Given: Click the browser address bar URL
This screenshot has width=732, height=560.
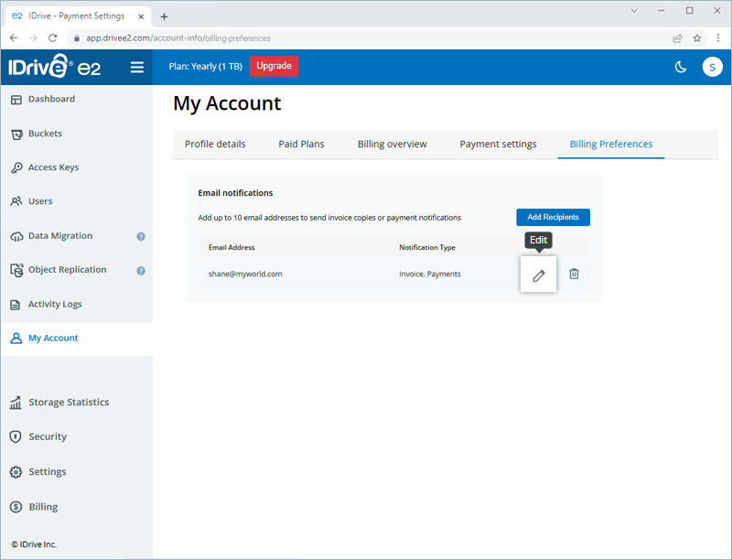Looking at the screenshot, I should pos(274,38).
